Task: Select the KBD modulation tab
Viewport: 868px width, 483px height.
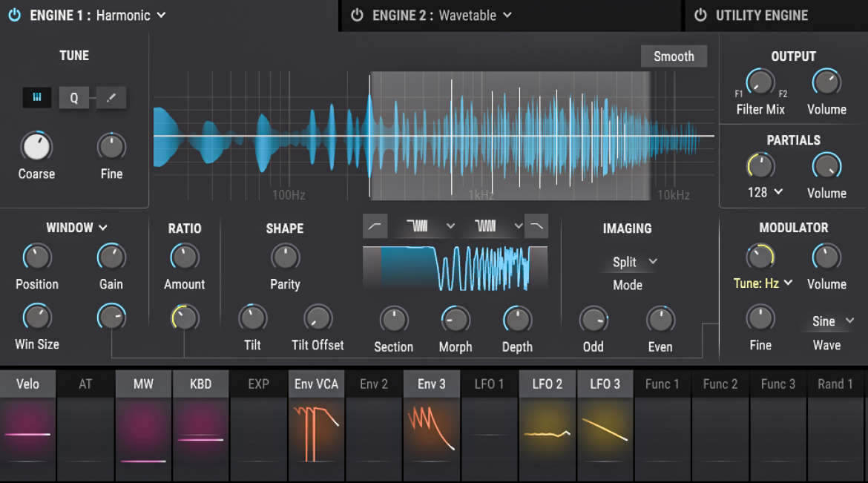Action: point(200,384)
